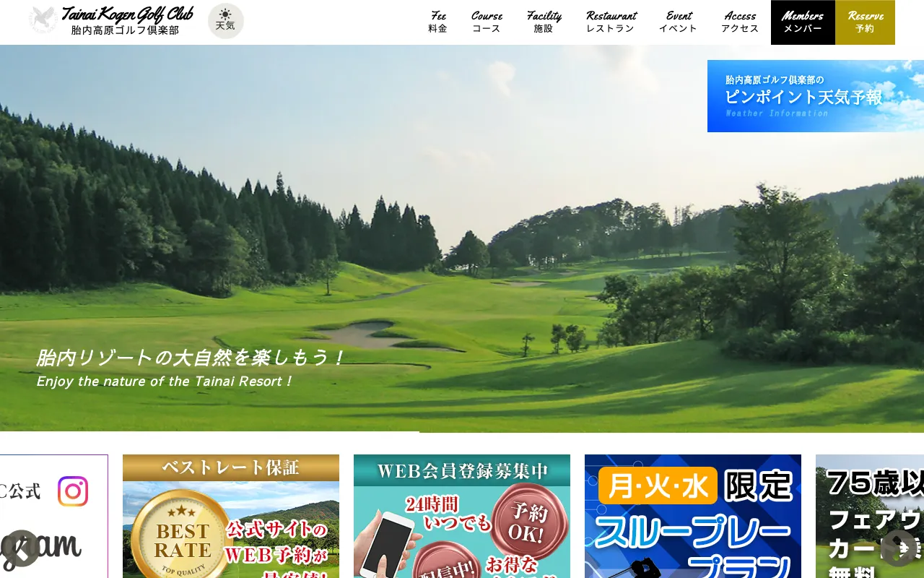Screen dimensions: 924x578
Task: Open the Fee 料金 menu
Action: coord(438,22)
